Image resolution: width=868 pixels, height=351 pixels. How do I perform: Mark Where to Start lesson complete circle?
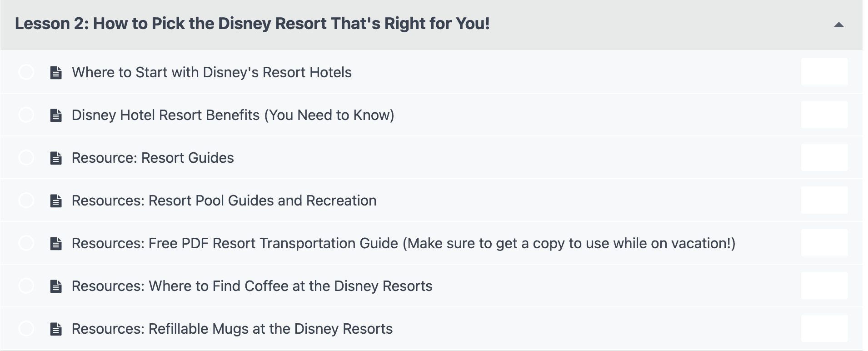click(26, 72)
